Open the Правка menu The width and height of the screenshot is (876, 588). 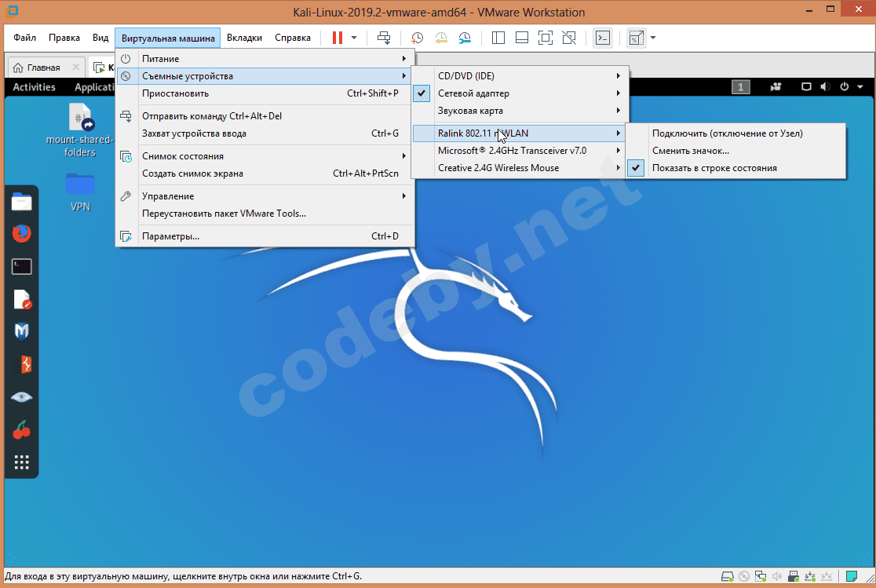click(64, 38)
